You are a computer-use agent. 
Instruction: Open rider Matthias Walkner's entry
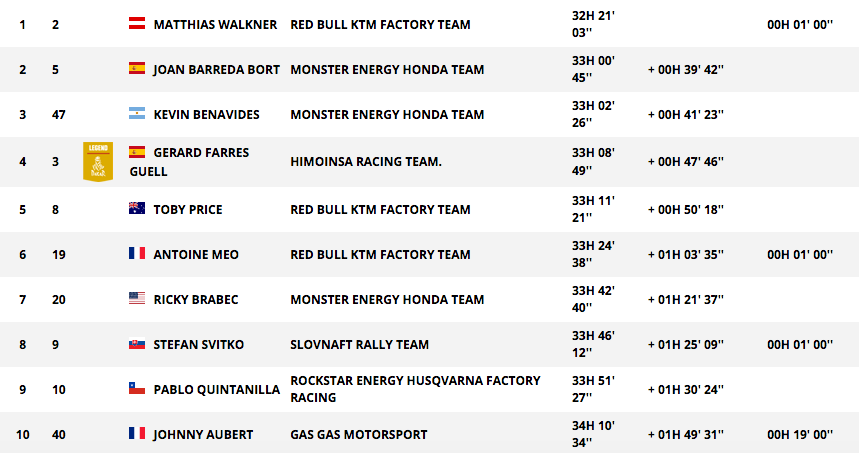[215, 25]
